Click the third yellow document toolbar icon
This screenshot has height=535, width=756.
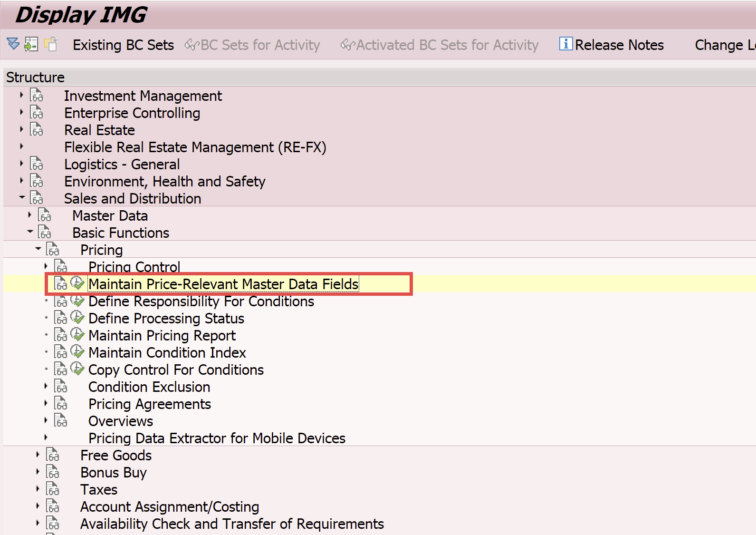[x=50, y=44]
